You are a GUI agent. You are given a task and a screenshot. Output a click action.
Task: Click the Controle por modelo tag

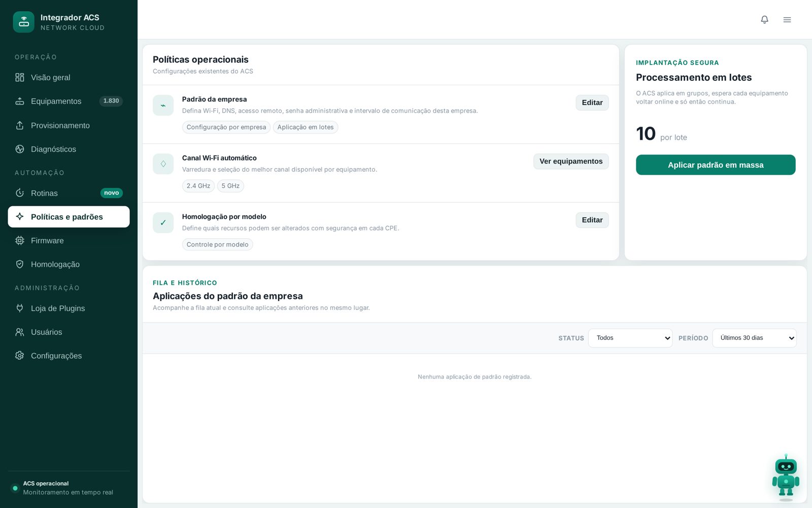coord(217,244)
